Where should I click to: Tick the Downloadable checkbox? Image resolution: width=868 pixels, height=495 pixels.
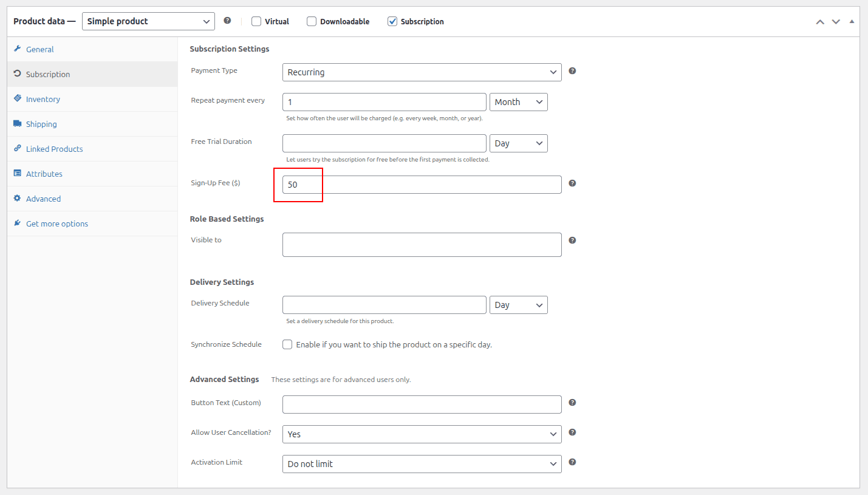(x=312, y=21)
